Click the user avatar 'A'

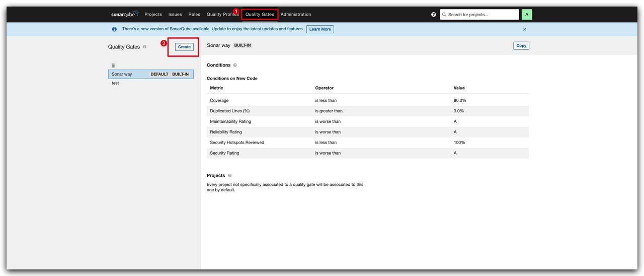[527, 15]
